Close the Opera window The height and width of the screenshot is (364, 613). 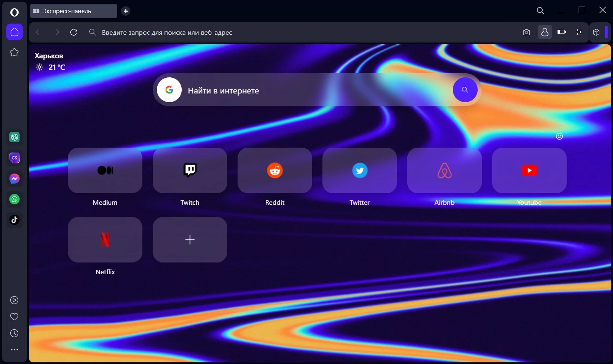coord(603,10)
